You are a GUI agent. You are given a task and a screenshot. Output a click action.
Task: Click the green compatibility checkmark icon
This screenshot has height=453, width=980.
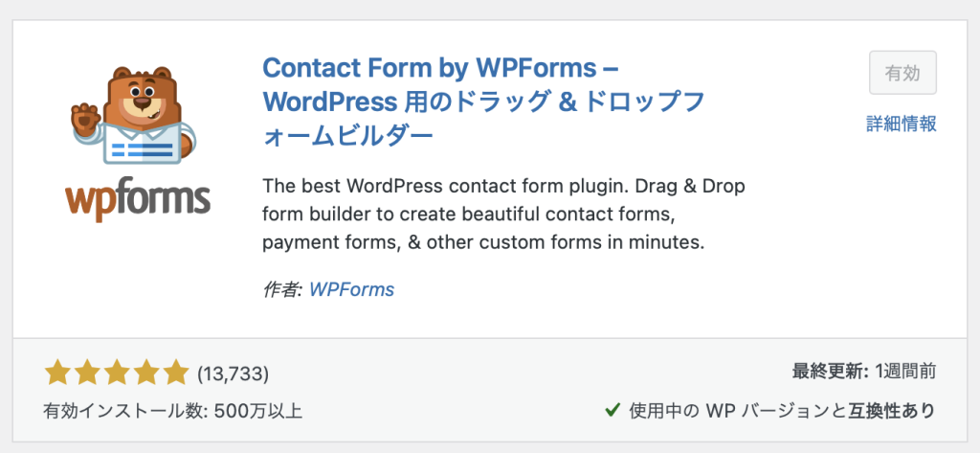coord(612,410)
